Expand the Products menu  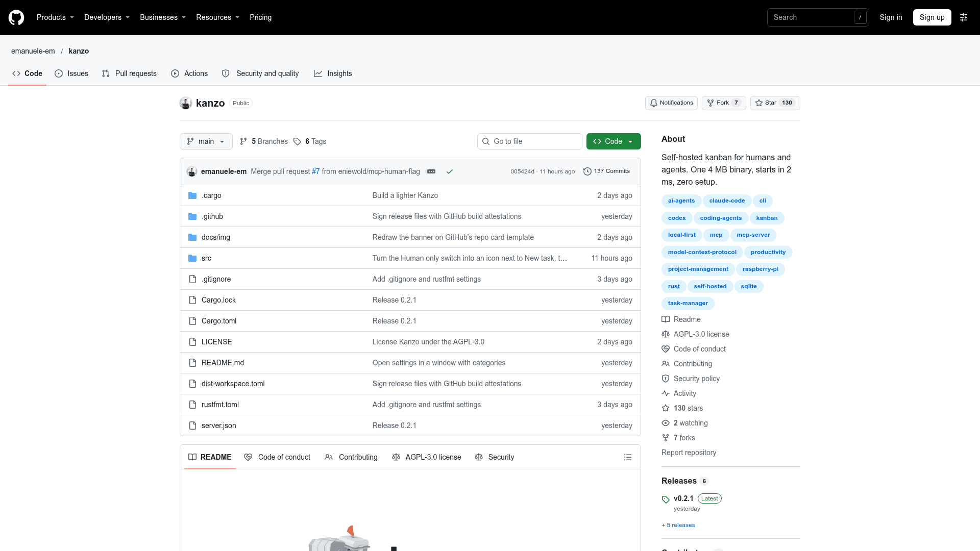click(x=55, y=17)
